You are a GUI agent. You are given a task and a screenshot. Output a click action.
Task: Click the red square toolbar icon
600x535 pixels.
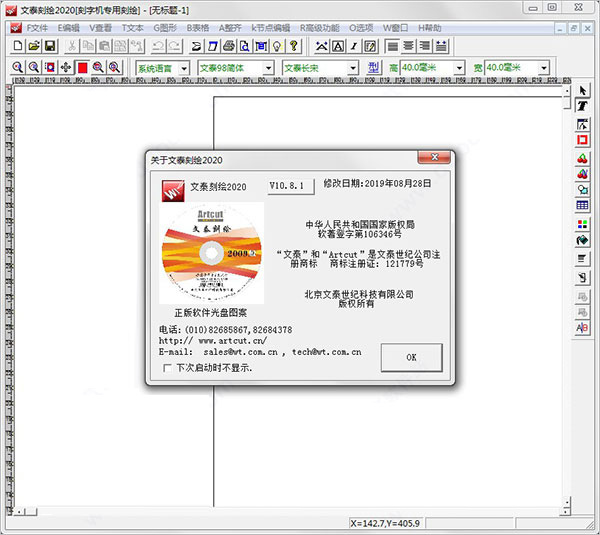[x=82, y=67]
